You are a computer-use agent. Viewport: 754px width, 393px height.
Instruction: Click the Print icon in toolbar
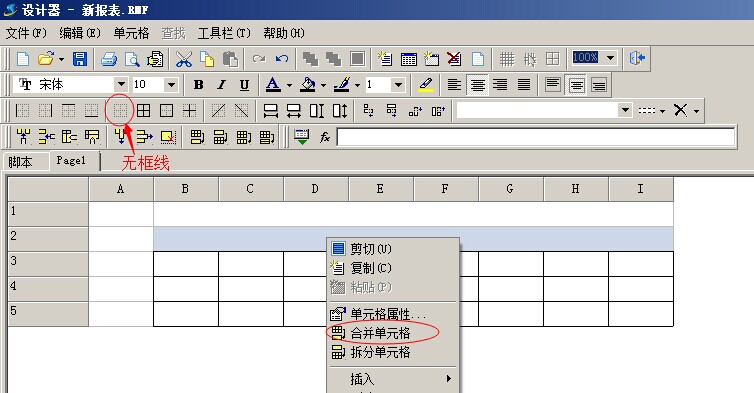(109, 59)
